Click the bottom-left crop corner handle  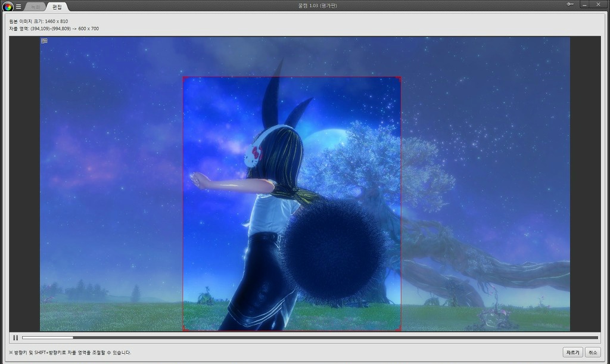[x=185, y=329]
